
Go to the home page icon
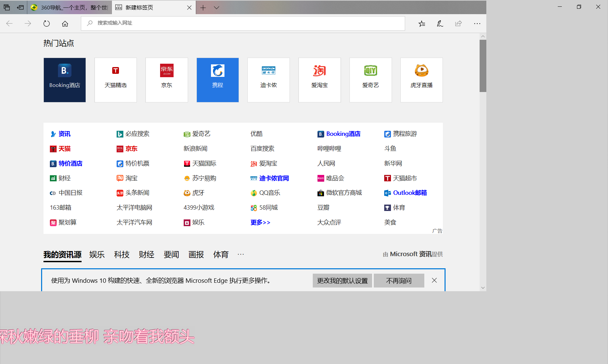(65, 24)
